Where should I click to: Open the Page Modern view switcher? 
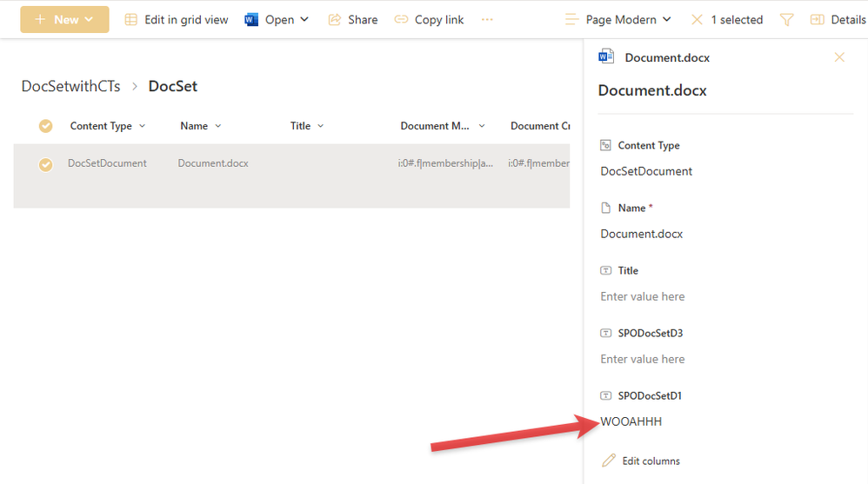click(x=618, y=19)
